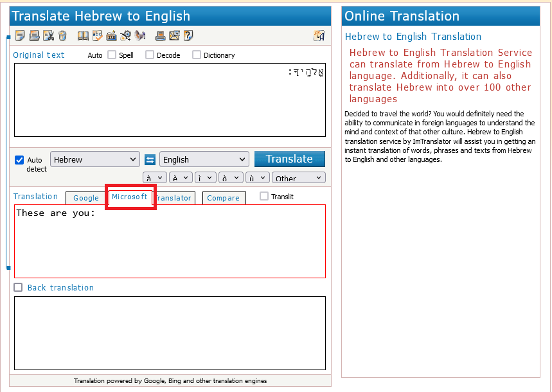Viewport: 552px width, 392px height.
Task: Enable the Spell checkbox
Action: (x=112, y=55)
